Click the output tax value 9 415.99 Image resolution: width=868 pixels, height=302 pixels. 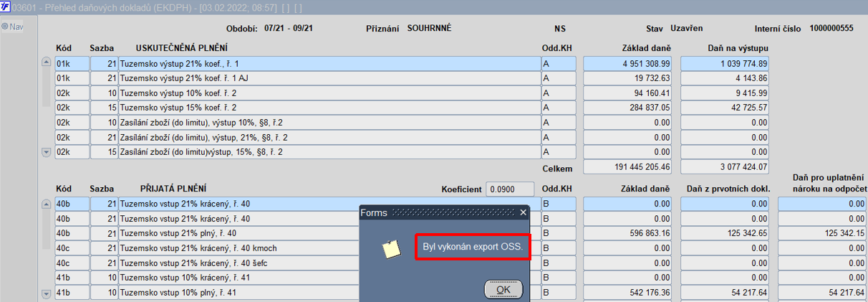725,93
